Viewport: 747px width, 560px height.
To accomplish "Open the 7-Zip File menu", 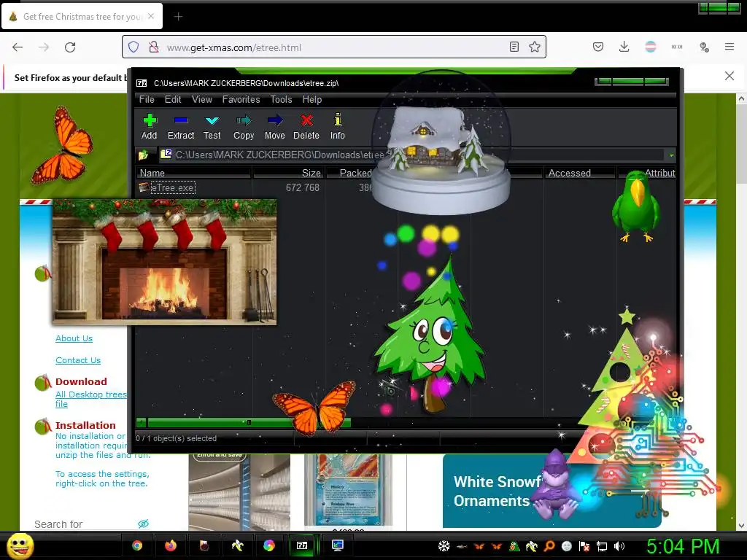I will [x=147, y=99].
